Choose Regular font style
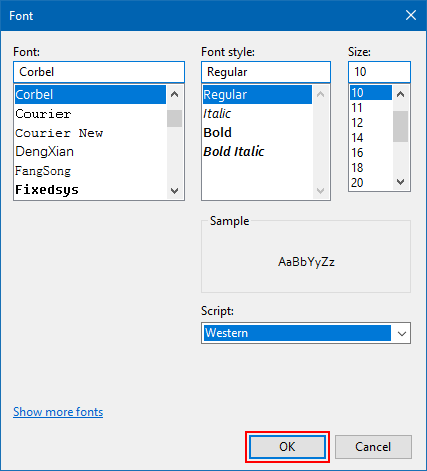The image size is (427, 471). tap(257, 95)
